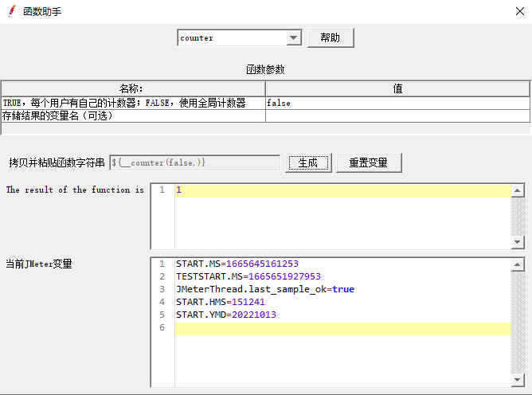Click the line 'START.MS=1665645161253'

coord(237,264)
